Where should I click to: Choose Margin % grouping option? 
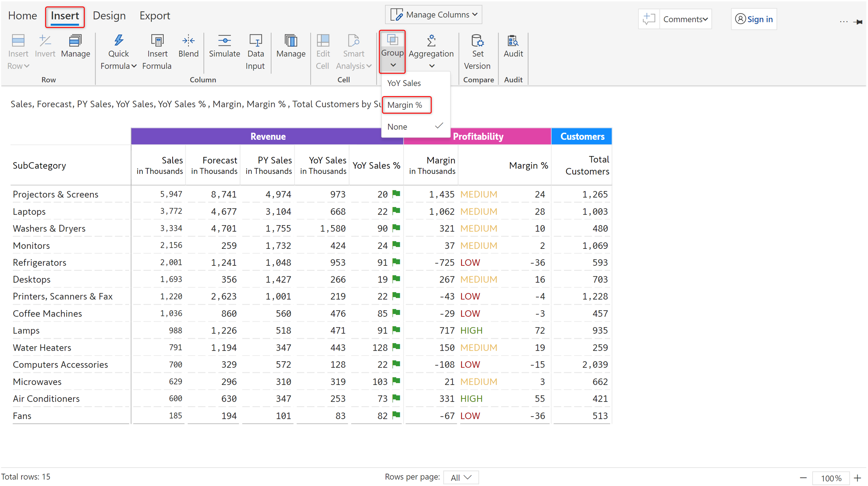point(405,105)
